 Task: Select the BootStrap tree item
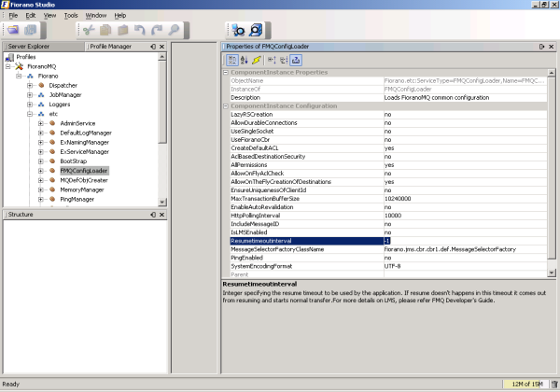[x=74, y=161]
